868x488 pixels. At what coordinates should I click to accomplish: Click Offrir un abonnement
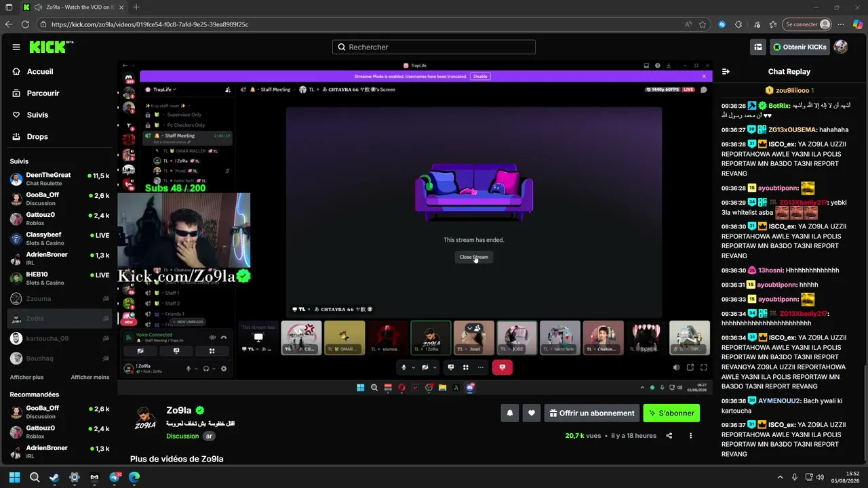(x=591, y=413)
